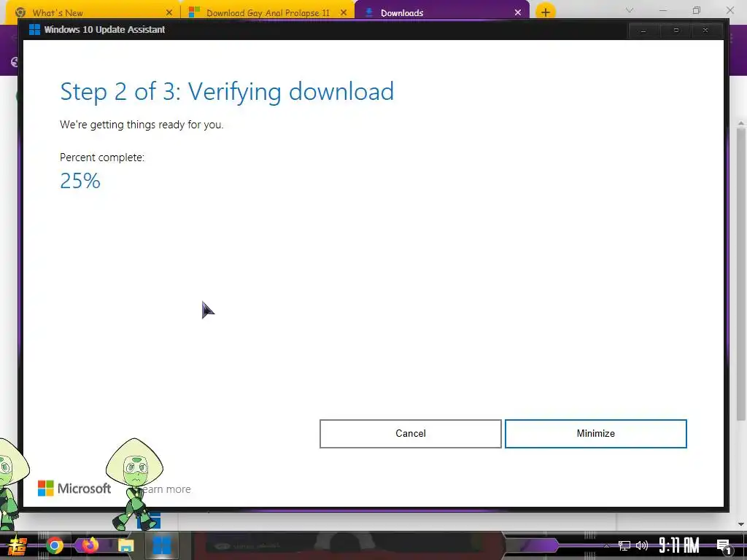Click the green character standing near Learn more
This screenshot has width=747, height=560.
click(x=135, y=485)
